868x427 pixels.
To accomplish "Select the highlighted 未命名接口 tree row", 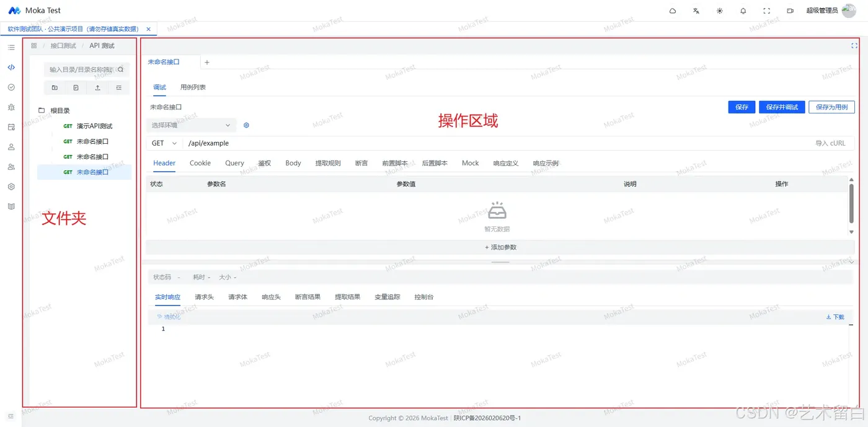I will click(x=84, y=172).
